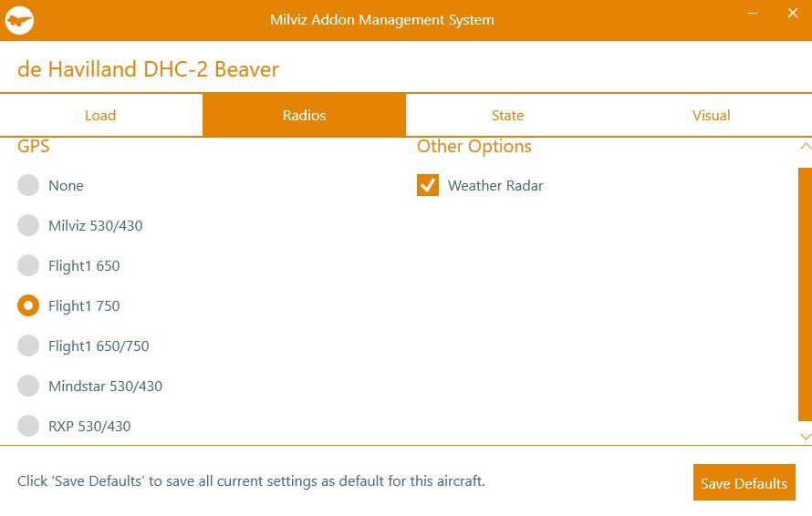Open the Load tab
The image size is (812, 516).
(x=101, y=115)
